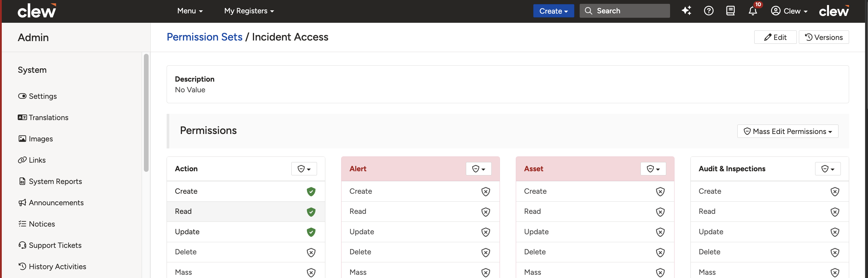This screenshot has width=868, height=278.
Task: Go to Links in Admin sidebar
Action: pos(32,160)
